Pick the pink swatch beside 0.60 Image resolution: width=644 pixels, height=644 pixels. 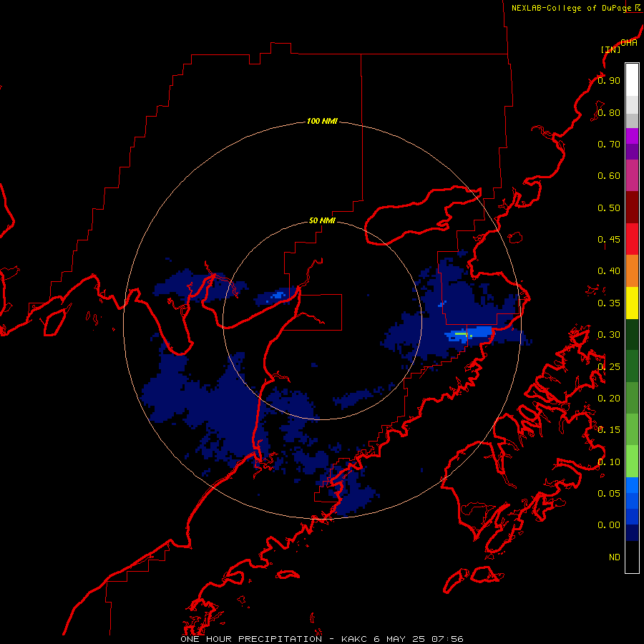click(x=632, y=175)
